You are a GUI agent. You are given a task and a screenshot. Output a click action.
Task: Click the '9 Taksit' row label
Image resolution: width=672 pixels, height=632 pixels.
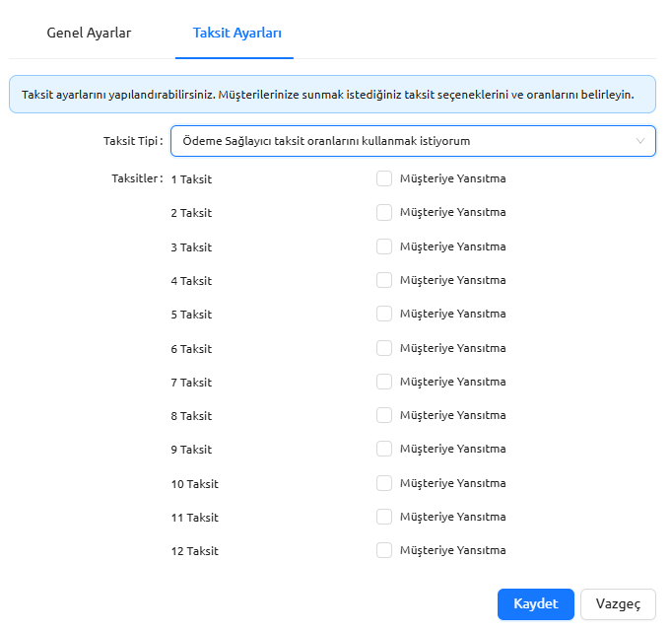coord(191,450)
